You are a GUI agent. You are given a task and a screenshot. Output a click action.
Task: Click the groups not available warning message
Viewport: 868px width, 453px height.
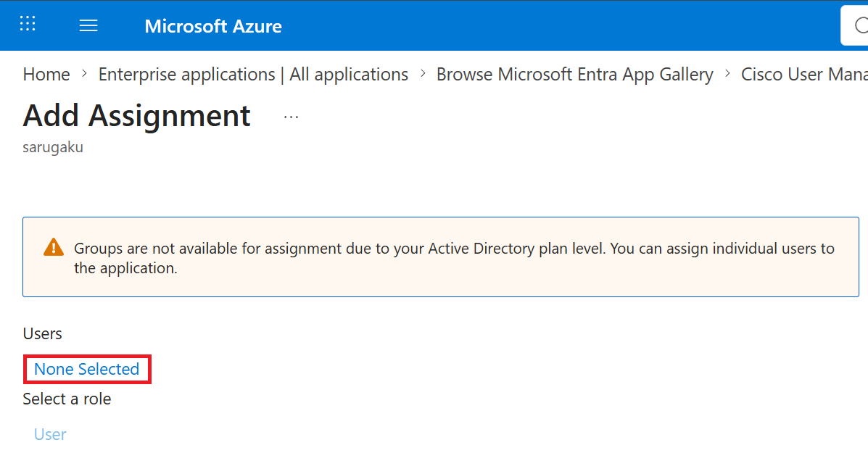(454, 258)
